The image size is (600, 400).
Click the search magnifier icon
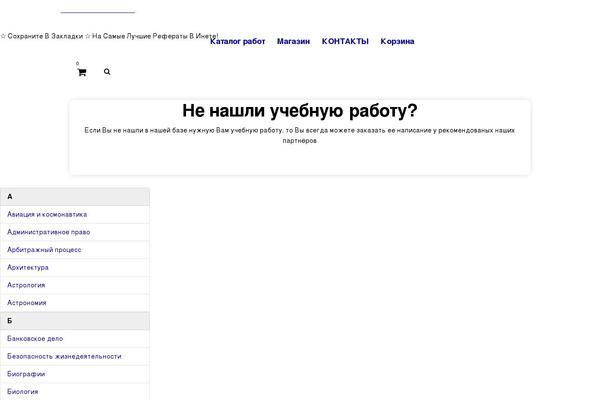[x=107, y=72]
